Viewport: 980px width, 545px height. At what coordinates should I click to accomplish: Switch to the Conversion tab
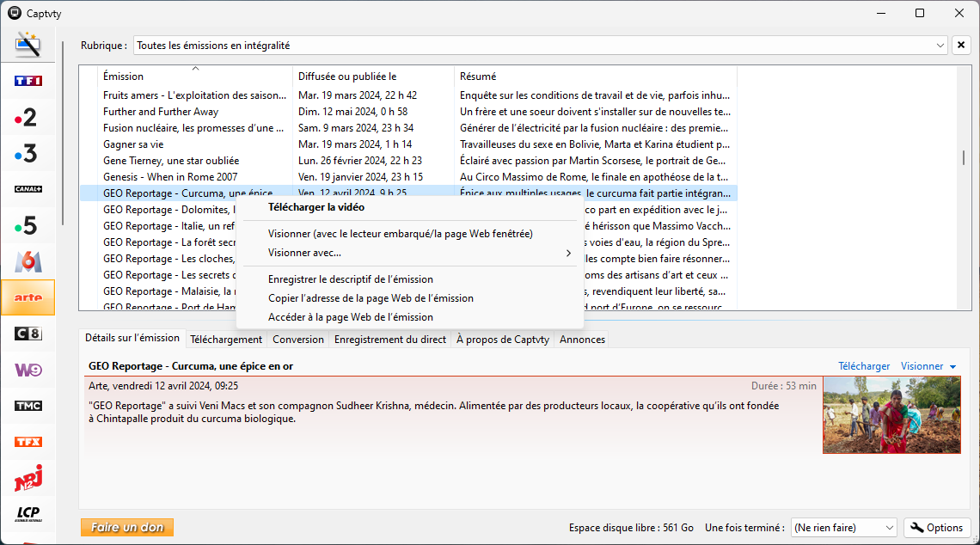[x=298, y=340]
